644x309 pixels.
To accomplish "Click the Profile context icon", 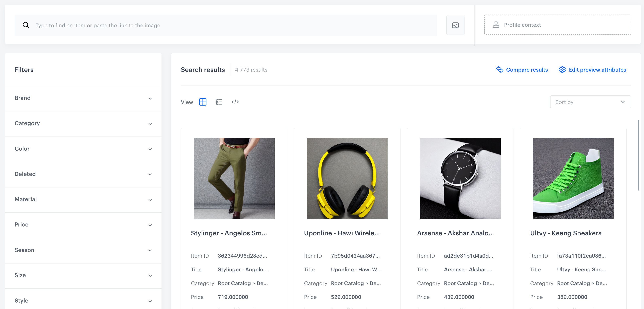I will tap(496, 25).
